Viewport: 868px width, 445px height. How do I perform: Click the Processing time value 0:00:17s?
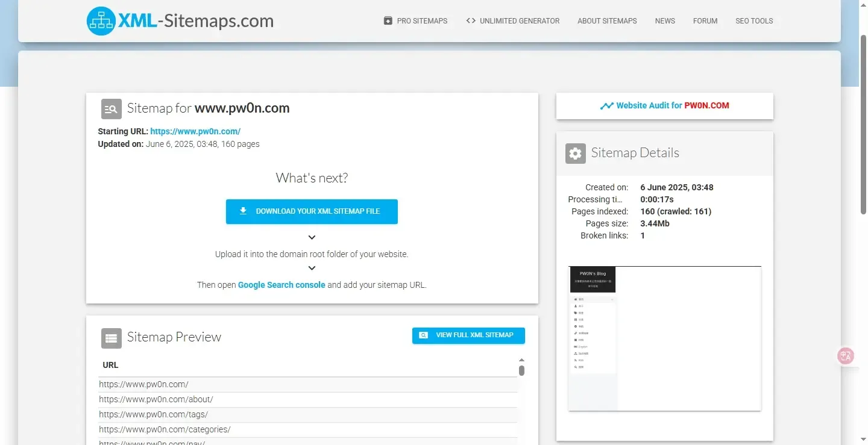point(657,199)
